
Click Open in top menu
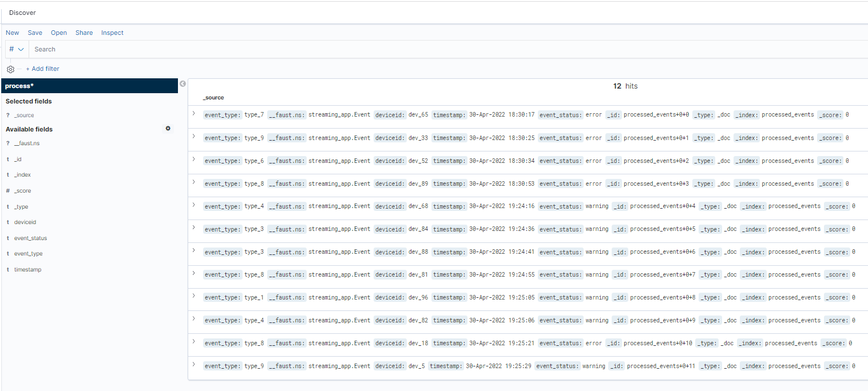pyautogui.click(x=59, y=33)
